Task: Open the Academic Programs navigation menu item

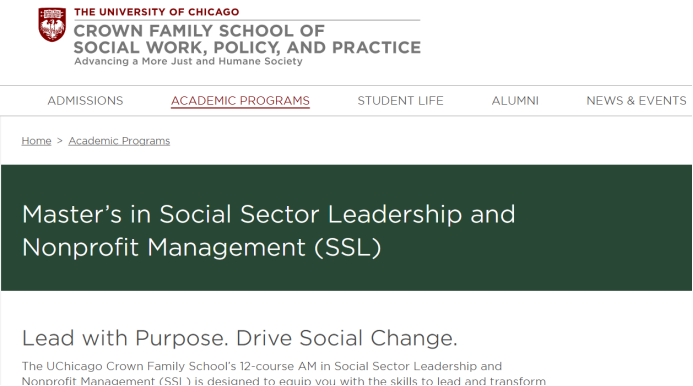Action: (240, 101)
